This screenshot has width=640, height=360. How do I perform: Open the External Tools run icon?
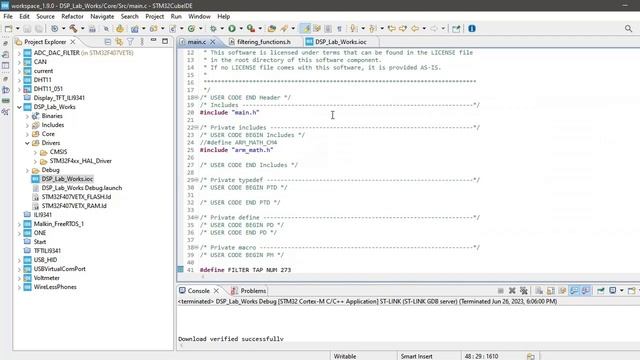click(x=251, y=29)
